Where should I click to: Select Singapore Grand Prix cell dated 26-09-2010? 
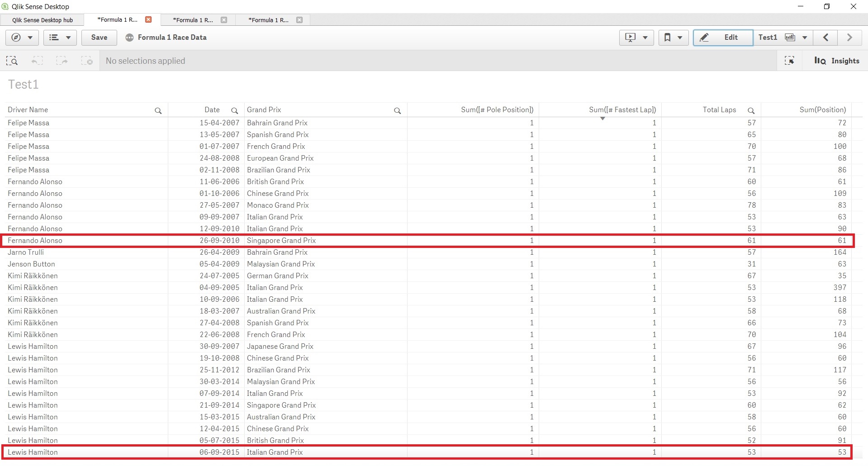pos(326,241)
